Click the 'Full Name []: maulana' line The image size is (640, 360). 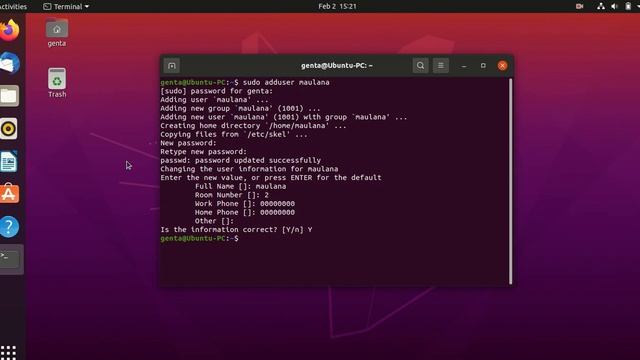click(240, 187)
